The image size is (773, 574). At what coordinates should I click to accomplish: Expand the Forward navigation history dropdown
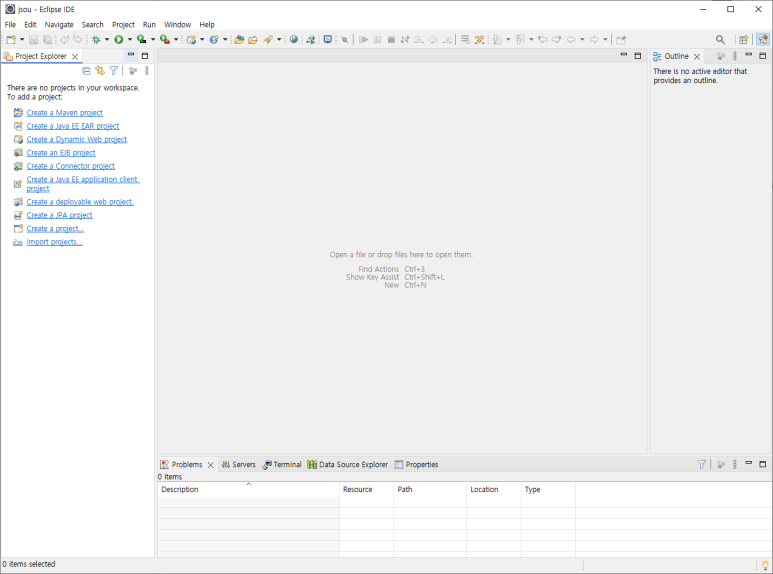(x=605, y=39)
